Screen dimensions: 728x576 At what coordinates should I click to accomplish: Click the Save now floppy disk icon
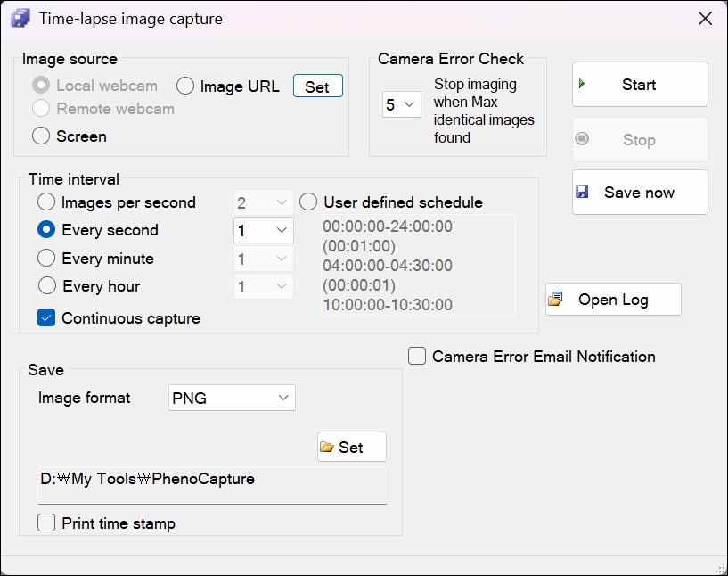[x=582, y=192]
